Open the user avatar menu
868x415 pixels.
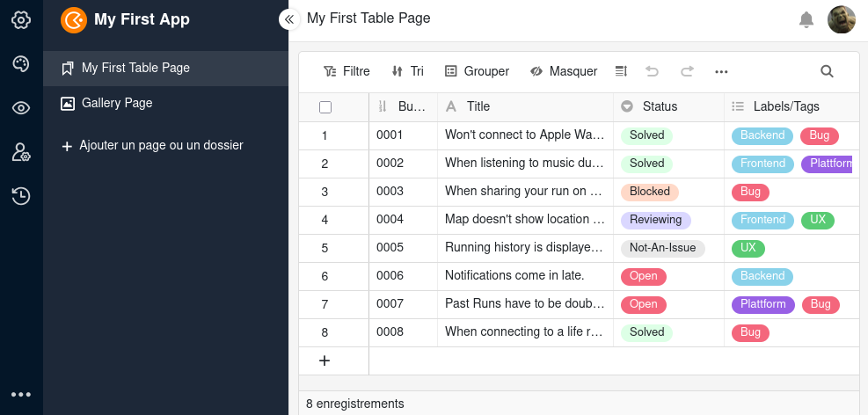click(x=842, y=20)
